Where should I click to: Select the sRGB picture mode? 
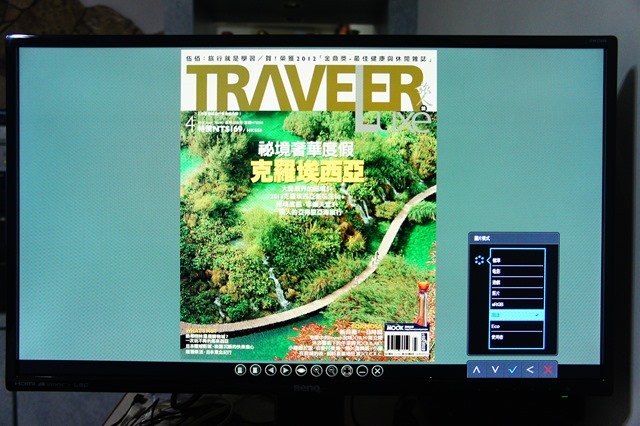pyautogui.click(x=517, y=304)
